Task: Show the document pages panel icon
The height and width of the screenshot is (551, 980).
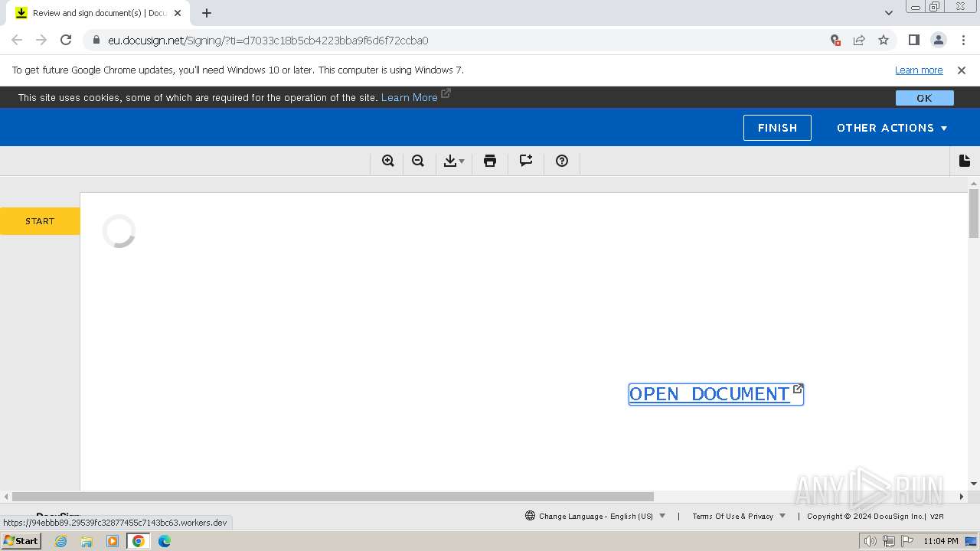Action: click(965, 161)
